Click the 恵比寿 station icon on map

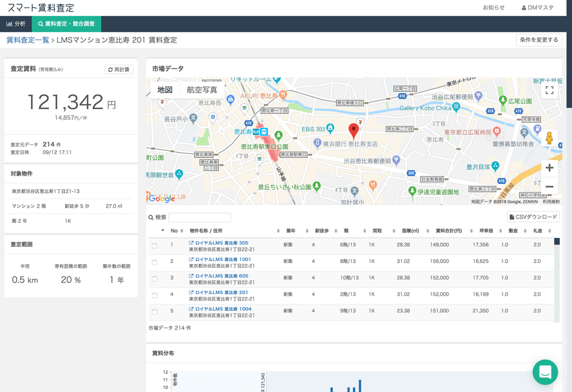click(x=264, y=131)
